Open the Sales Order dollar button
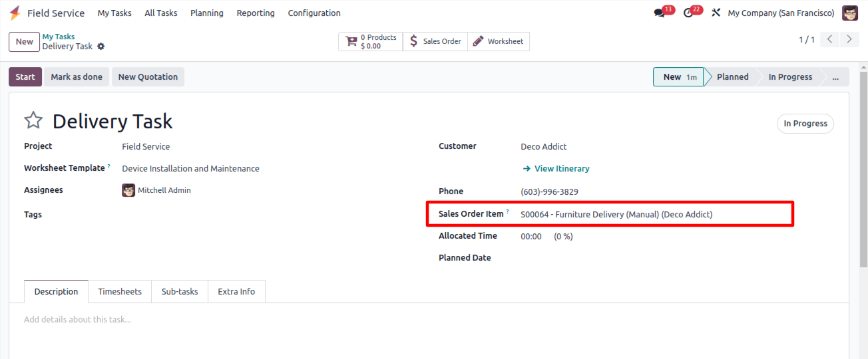868x359 pixels. click(435, 41)
